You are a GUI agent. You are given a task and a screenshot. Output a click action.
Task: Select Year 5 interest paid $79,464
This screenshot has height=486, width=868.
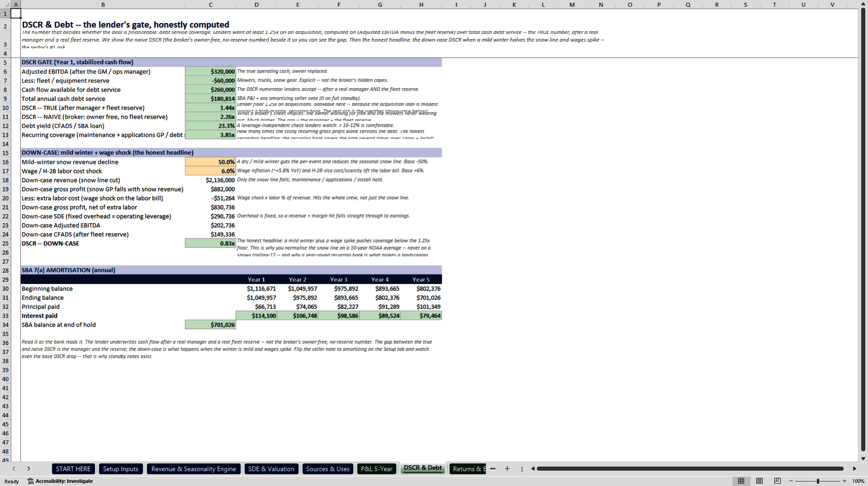coord(421,316)
